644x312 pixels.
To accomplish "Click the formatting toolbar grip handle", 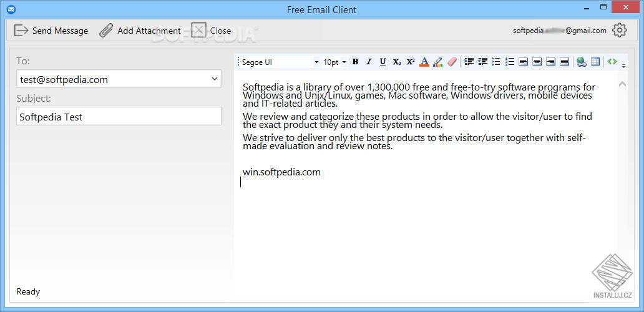I will tap(238, 62).
